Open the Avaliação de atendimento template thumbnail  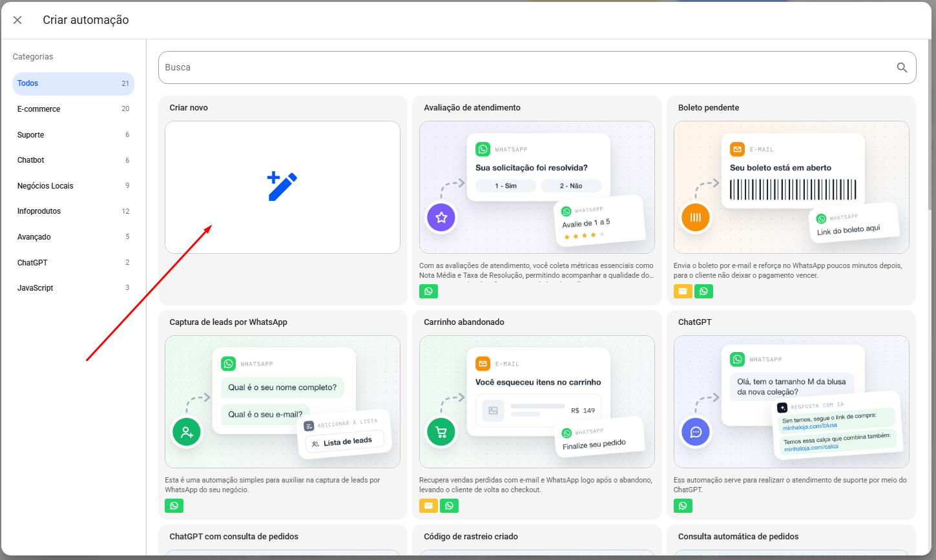click(537, 187)
